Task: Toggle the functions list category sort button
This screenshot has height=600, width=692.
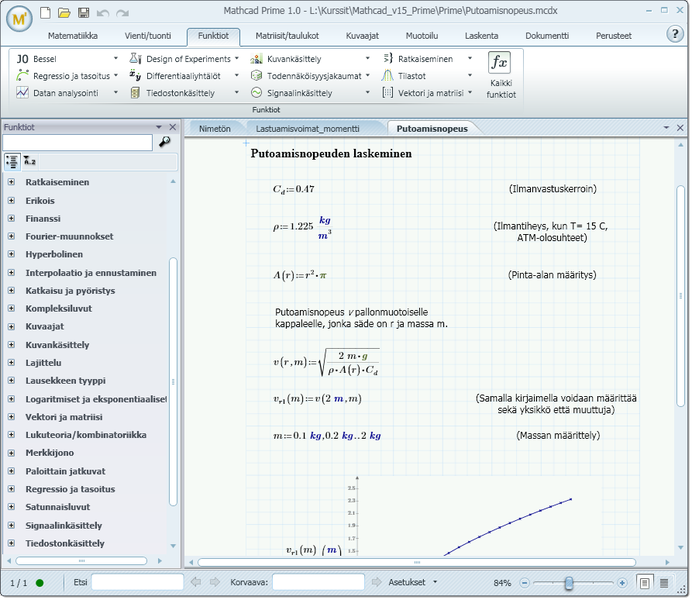Action: (11, 161)
